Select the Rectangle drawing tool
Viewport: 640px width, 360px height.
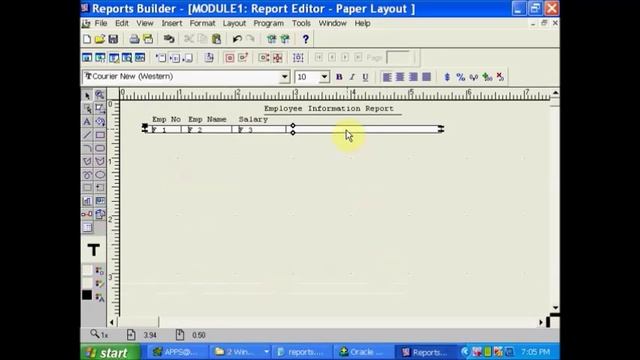pos(100,135)
